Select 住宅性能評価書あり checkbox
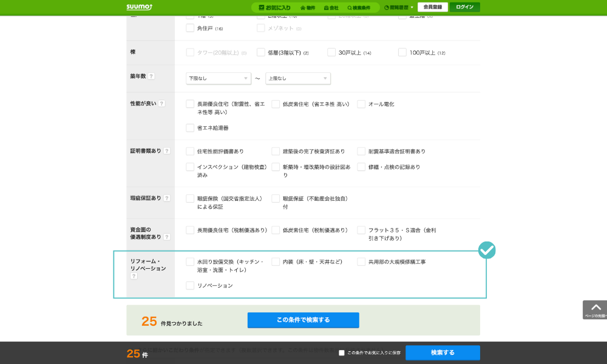The image size is (607, 364). click(190, 151)
